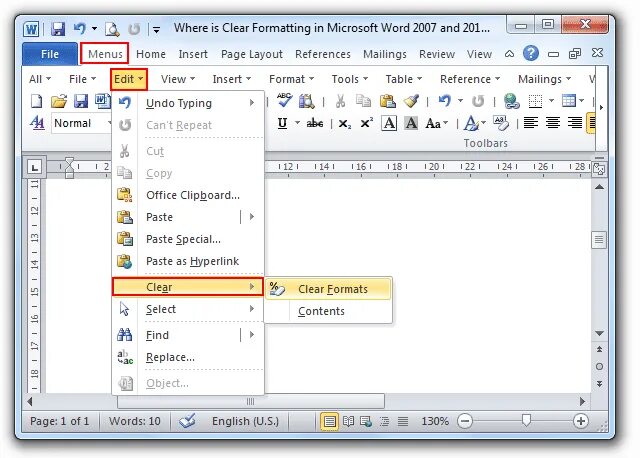Click the Copy toolbar icon
640x458 pixels.
[363, 100]
